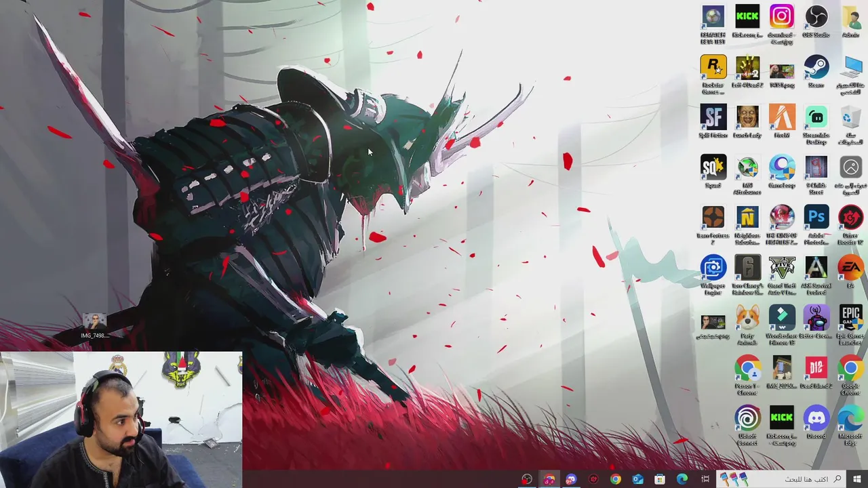Open the Discord desktop shortcut
Viewport: 868px width, 488px height.
(x=816, y=422)
